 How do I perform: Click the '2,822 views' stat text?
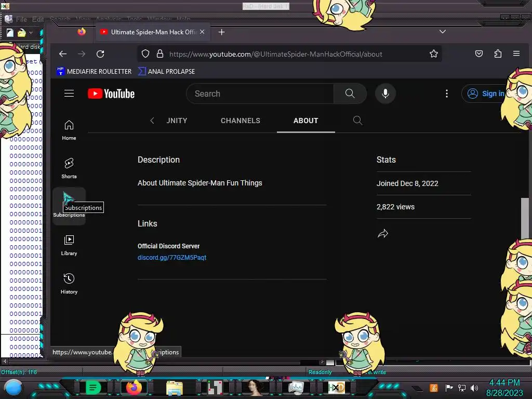tap(395, 207)
